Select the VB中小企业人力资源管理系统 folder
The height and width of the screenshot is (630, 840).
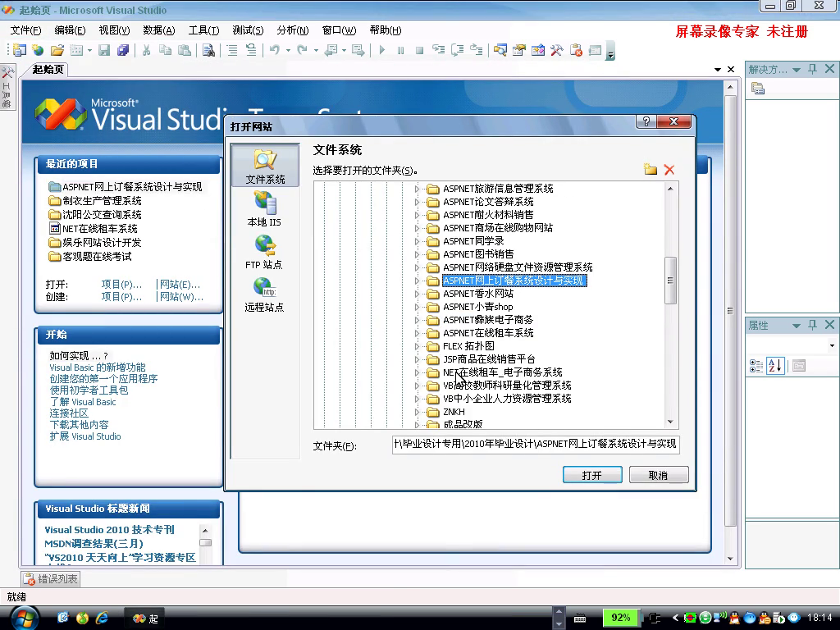click(507, 399)
